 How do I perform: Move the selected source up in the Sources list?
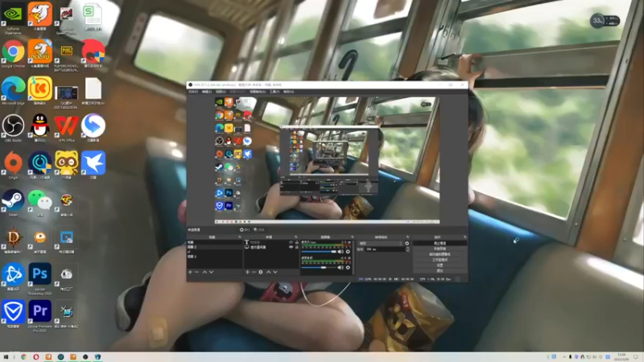click(x=269, y=272)
